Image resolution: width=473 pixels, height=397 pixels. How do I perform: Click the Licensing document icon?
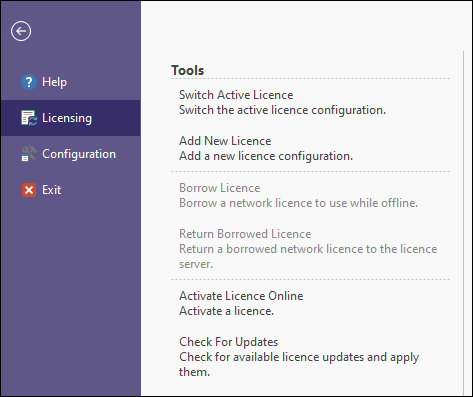(x=29, y=118)
